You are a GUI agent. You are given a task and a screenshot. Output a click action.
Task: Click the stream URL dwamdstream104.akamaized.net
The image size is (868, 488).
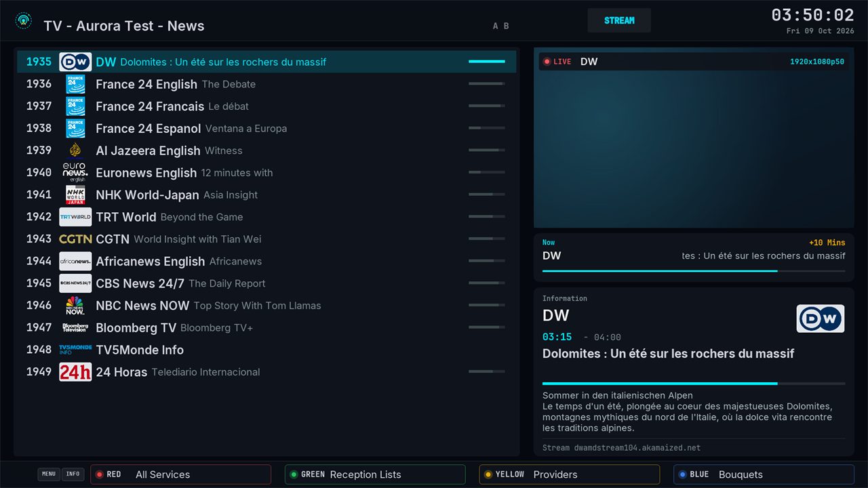(x=637, y=448)
